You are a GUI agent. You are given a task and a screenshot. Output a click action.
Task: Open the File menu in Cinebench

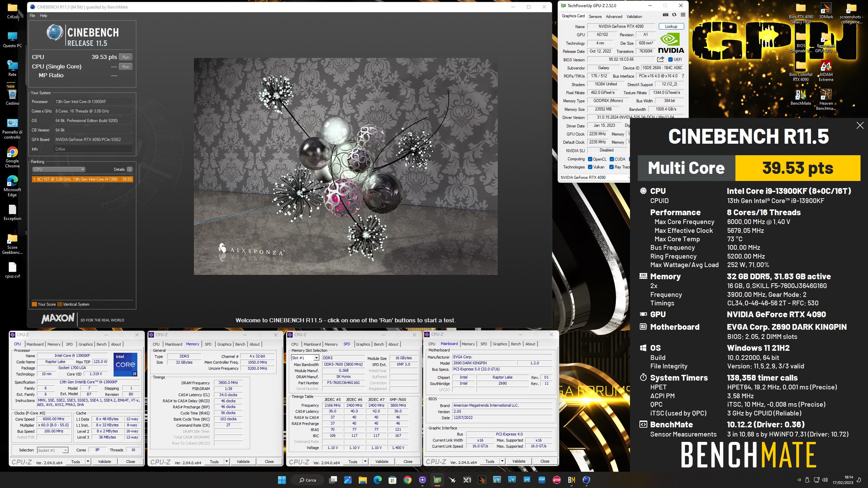(33, 16)
